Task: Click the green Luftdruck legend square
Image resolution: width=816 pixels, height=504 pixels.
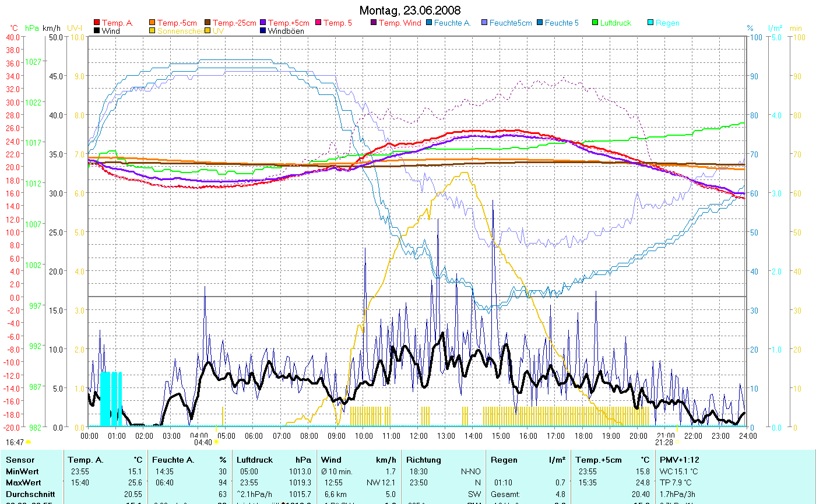Action: [596, 23]
